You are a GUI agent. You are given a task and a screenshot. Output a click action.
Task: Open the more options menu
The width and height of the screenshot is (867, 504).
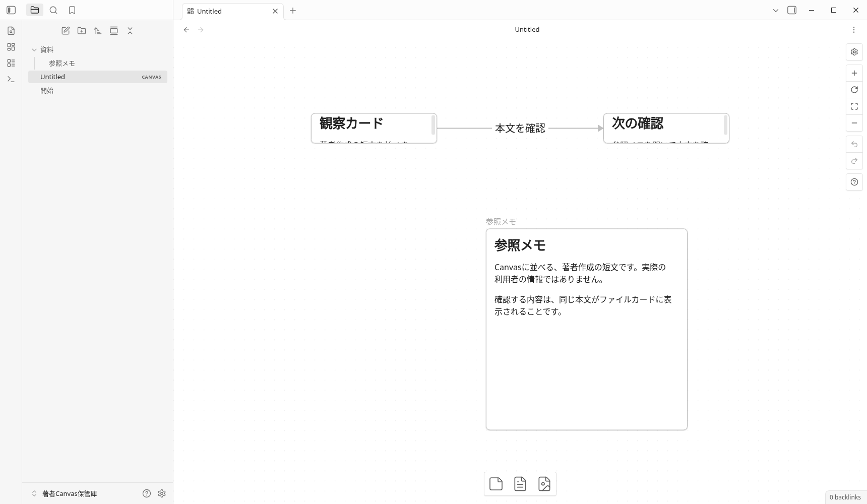pos(854,30)
